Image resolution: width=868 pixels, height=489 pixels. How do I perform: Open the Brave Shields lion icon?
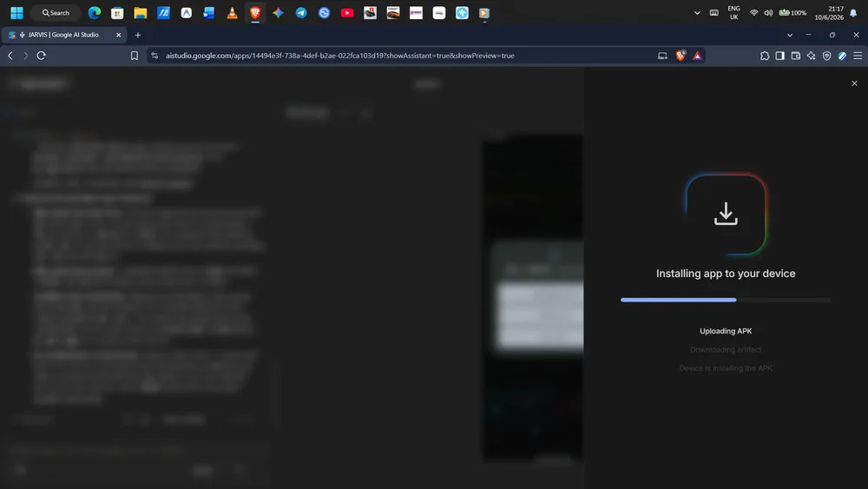[x=681, y=56]
